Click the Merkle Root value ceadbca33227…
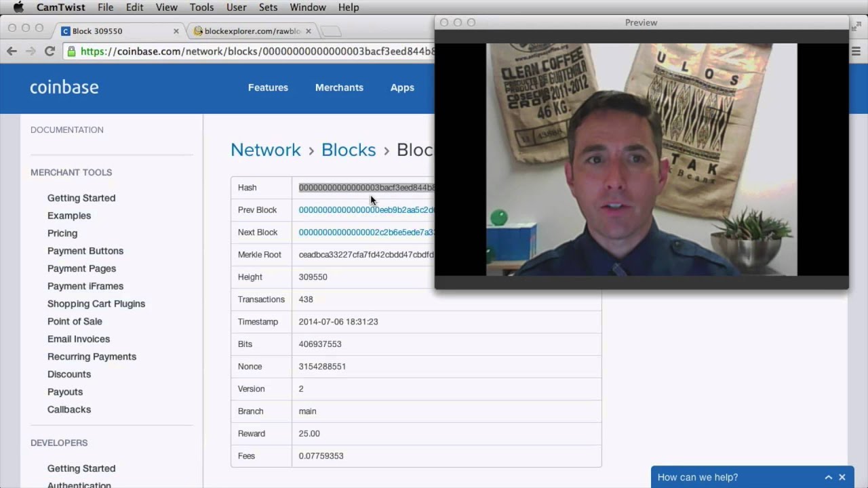This screenshot has width=868, height=488. pos(366,255)
